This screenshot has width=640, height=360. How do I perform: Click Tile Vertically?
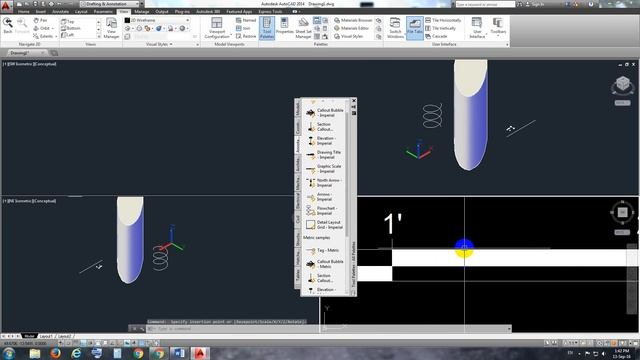pos(440,28)
